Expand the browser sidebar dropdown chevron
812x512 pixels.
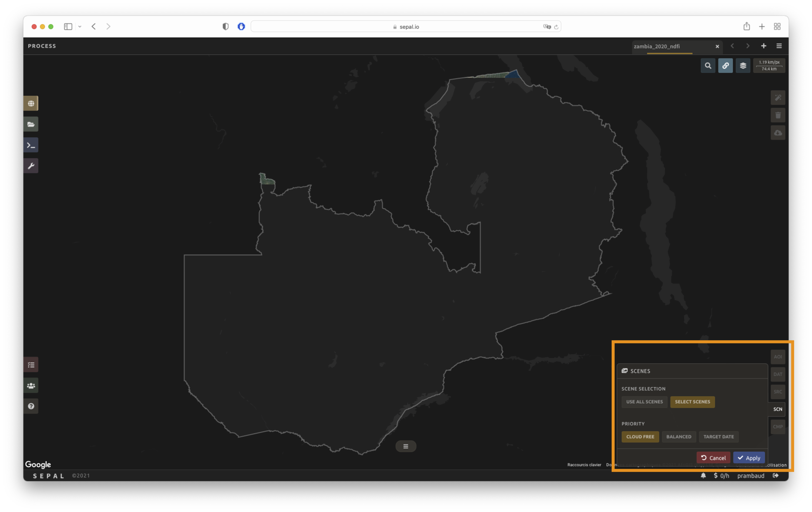[80, 27]
